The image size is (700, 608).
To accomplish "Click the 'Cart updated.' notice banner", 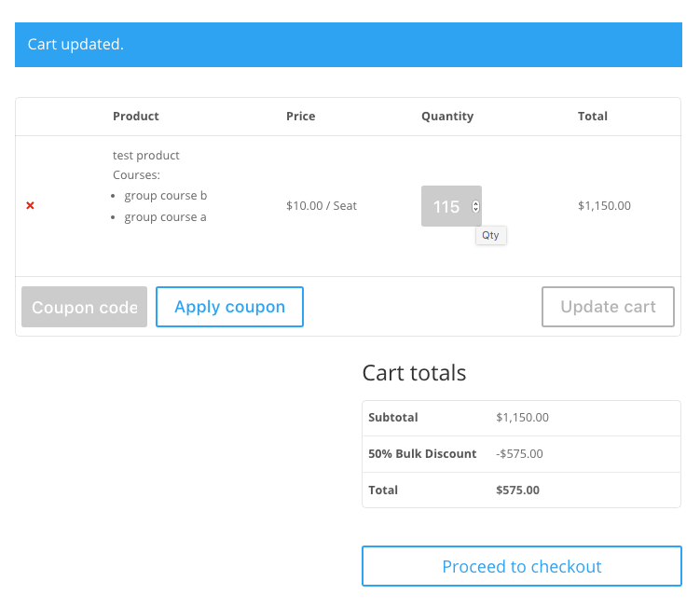I will coord(349,45).
